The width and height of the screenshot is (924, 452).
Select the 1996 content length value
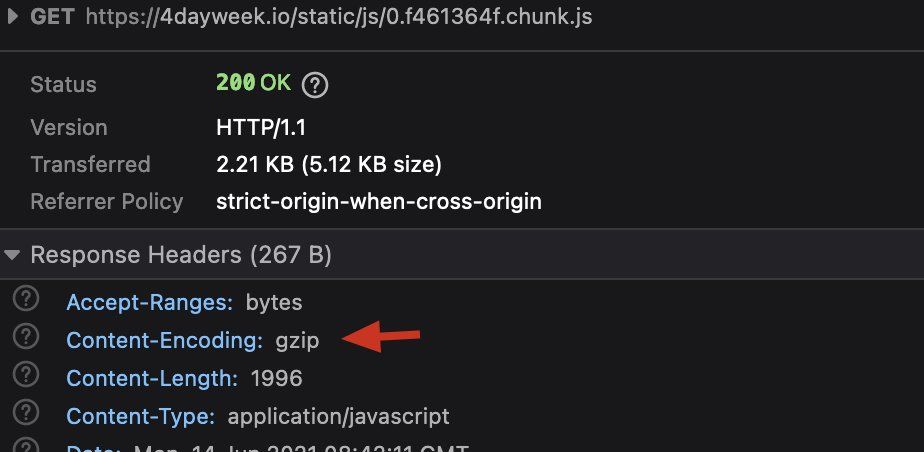(276, 378)
